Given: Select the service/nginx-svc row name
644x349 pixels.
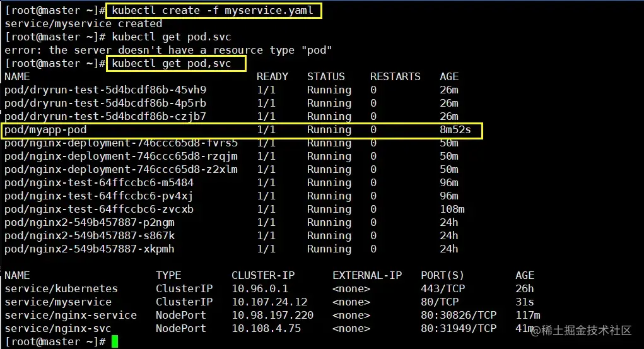Looking at the screenshot, I should pyautogui.click(x=58, y=328).
